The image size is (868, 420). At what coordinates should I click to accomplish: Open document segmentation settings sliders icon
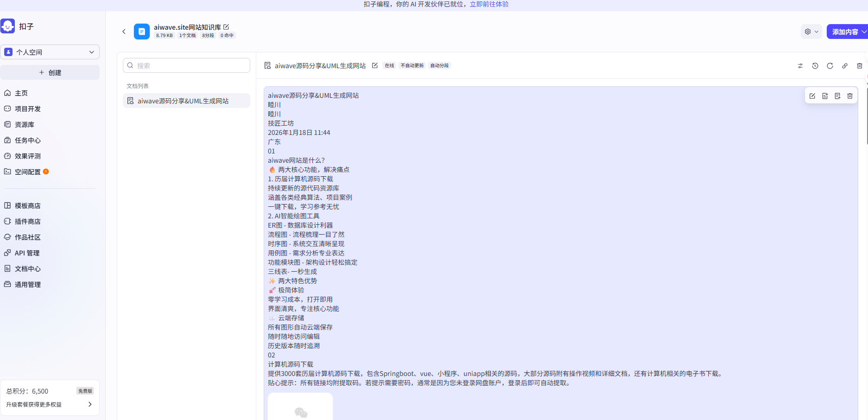[x=800, y=66]
